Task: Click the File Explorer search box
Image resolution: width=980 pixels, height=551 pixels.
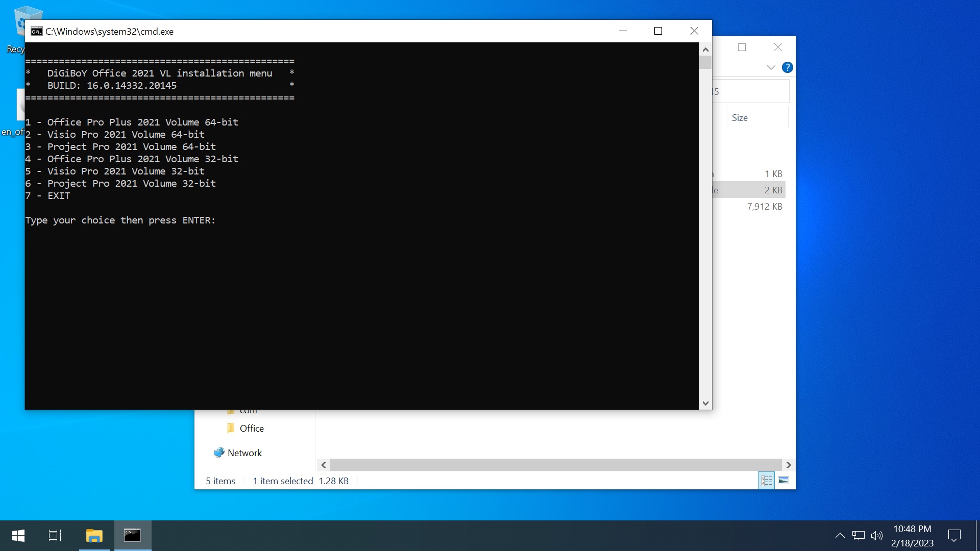Action: (750, 92)
